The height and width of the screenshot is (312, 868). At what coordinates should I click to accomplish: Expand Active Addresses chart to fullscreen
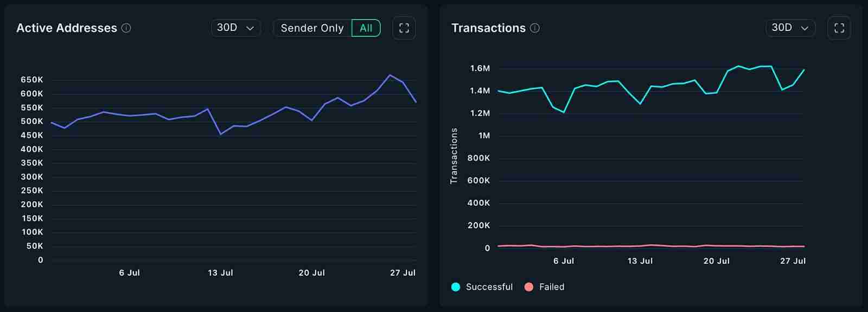404,28
